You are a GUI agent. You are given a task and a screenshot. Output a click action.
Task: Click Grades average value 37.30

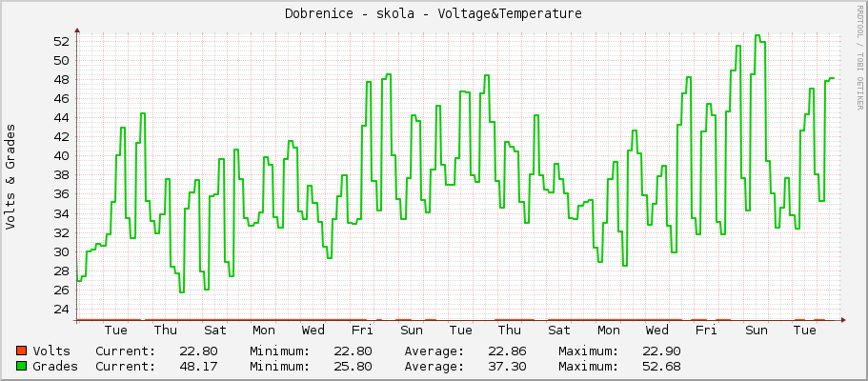(x=507, y=367)
